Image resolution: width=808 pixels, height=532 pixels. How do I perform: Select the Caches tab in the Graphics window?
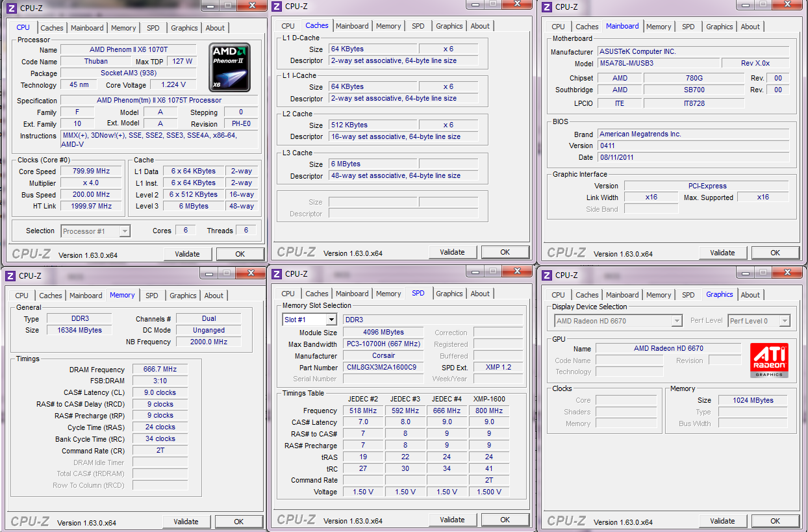pyautogui.click(x=587, y=295)
